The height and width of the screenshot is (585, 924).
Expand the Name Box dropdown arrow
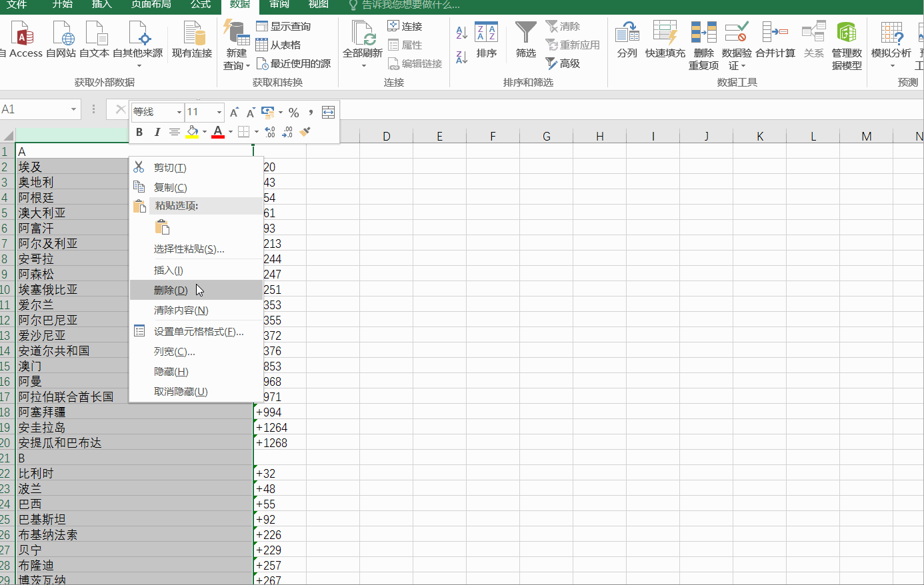coord(73,109)
